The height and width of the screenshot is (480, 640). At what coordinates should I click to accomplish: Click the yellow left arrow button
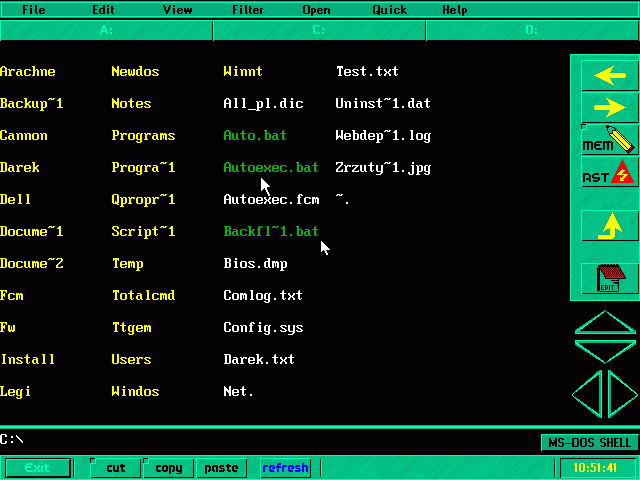610,76
